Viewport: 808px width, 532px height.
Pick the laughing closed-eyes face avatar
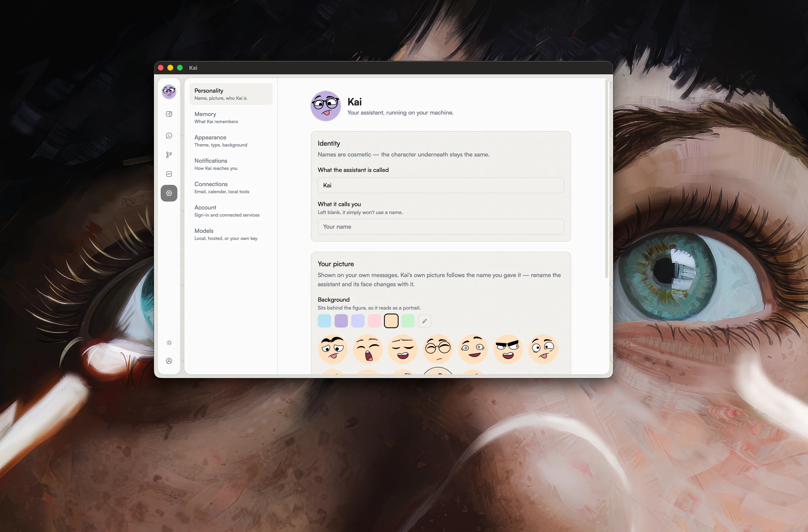403,349
